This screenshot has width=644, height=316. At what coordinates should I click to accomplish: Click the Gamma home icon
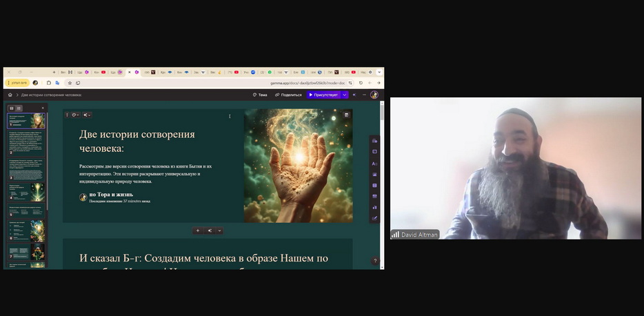tap(10, 95)
